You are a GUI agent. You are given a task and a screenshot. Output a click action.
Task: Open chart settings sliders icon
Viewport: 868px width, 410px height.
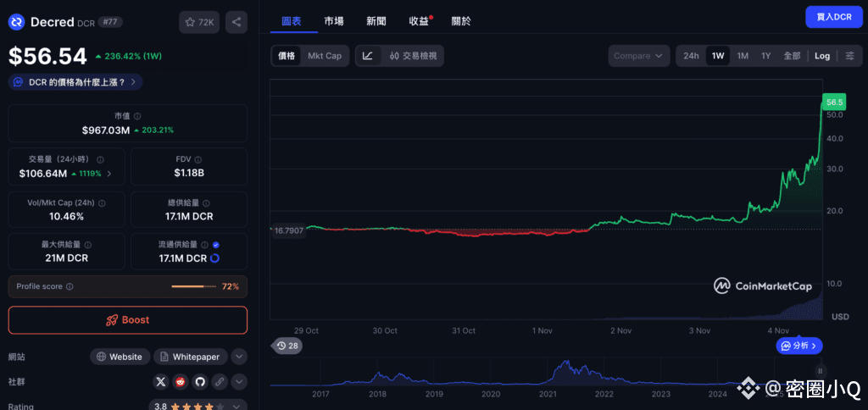(850, 56)
